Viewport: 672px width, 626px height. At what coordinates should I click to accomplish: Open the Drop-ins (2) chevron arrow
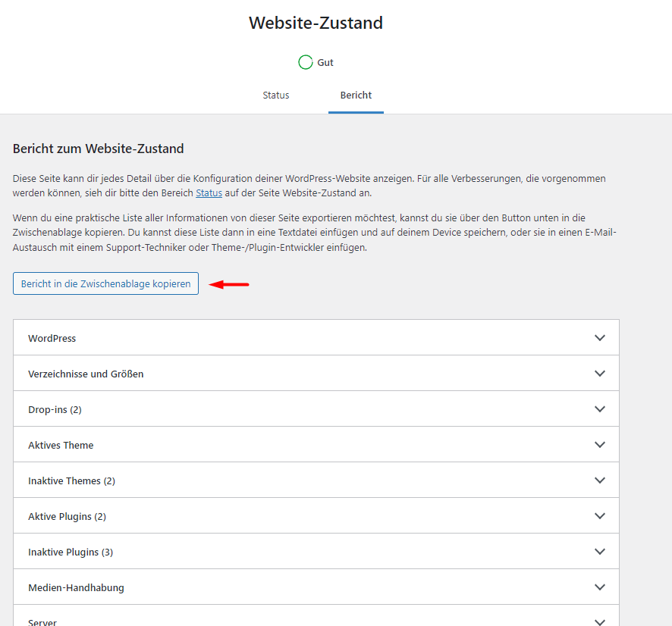(600, 408)
